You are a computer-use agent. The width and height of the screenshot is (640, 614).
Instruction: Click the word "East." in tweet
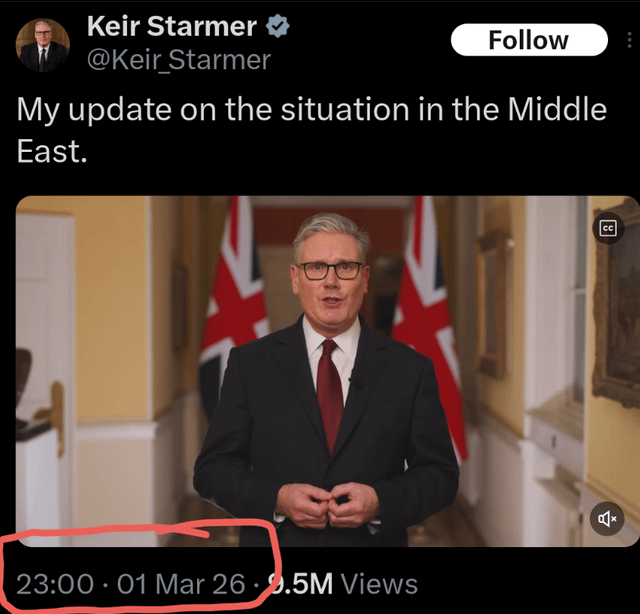point(52,151)
